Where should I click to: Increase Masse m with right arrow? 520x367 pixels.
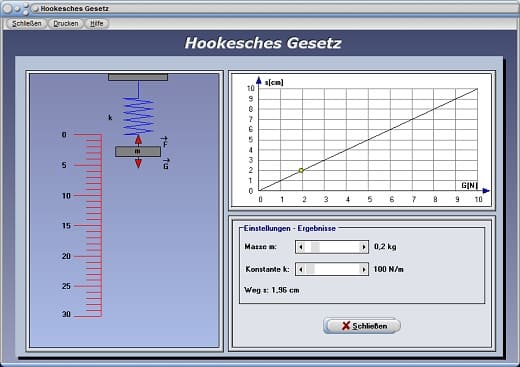[363, 247]
